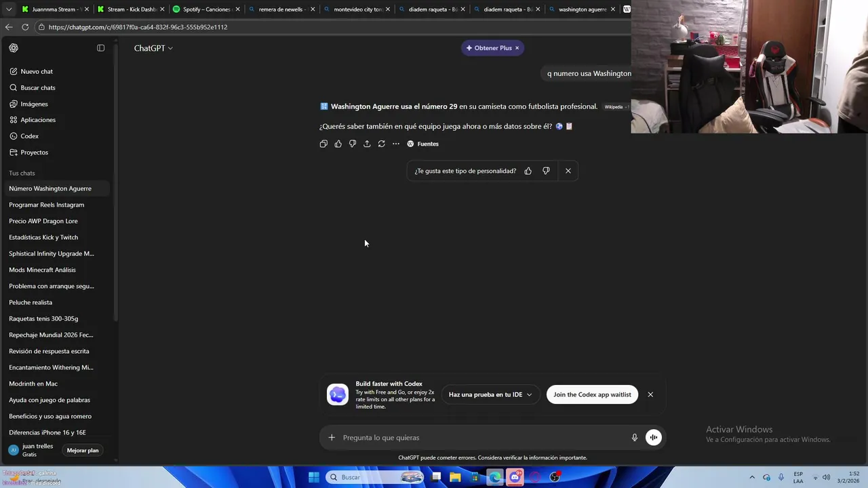Screen dimensions: 868x488
Task: Switch to remera de newells tab
Action: 279,9
